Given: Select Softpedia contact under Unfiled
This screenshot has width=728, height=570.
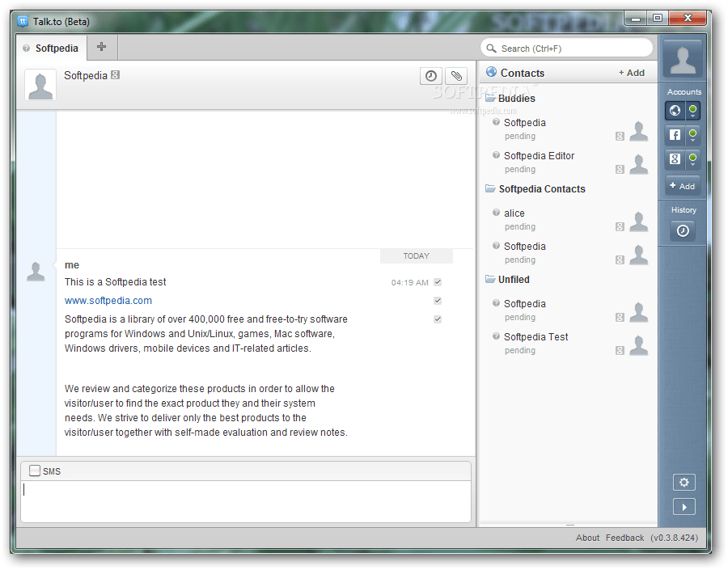Looking at the screenshot, I should pos(569,310).
